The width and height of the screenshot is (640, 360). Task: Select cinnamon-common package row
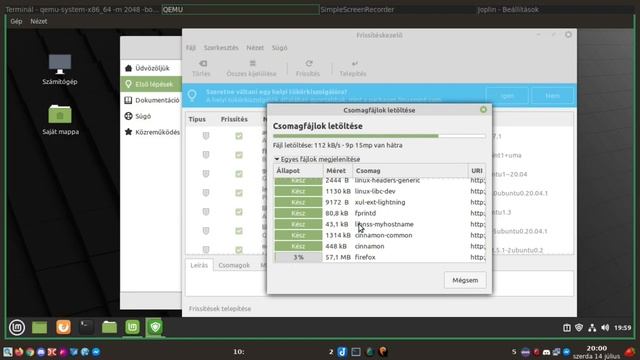tap(380, 235)
